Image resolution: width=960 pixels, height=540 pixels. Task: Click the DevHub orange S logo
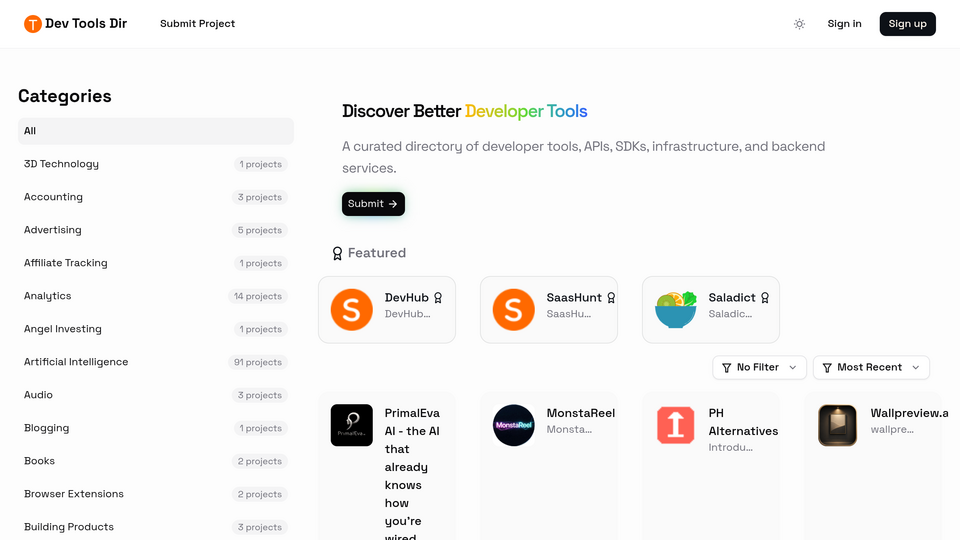point(351,310)
